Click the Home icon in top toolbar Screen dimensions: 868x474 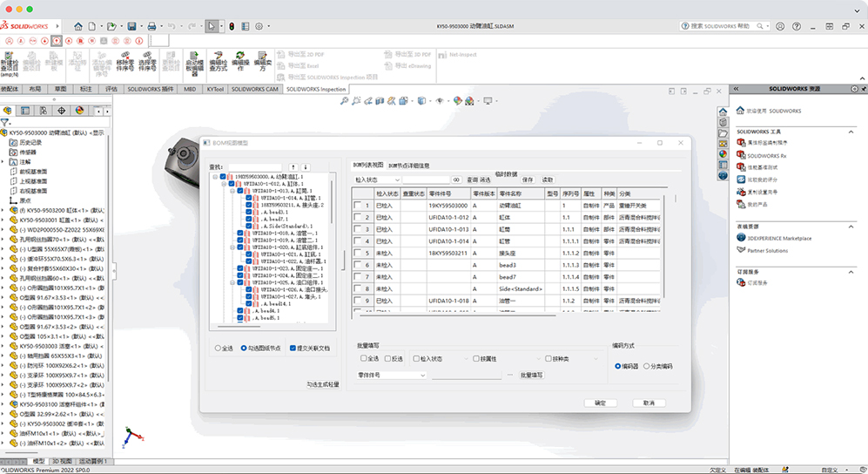(x=78, y=26)
